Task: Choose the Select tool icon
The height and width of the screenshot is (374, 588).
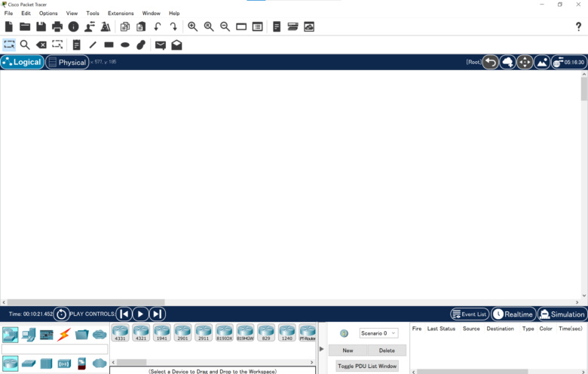Action: (x=9, y=45)
